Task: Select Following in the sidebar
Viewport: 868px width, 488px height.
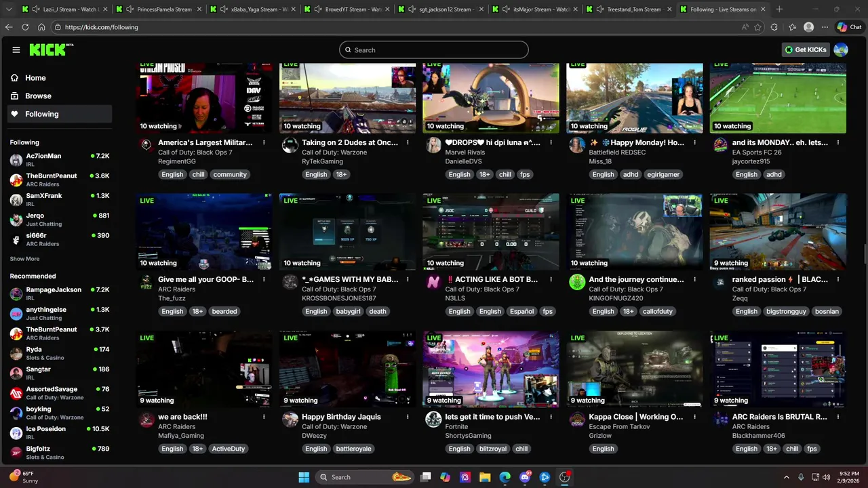Action: pos(59,114)
